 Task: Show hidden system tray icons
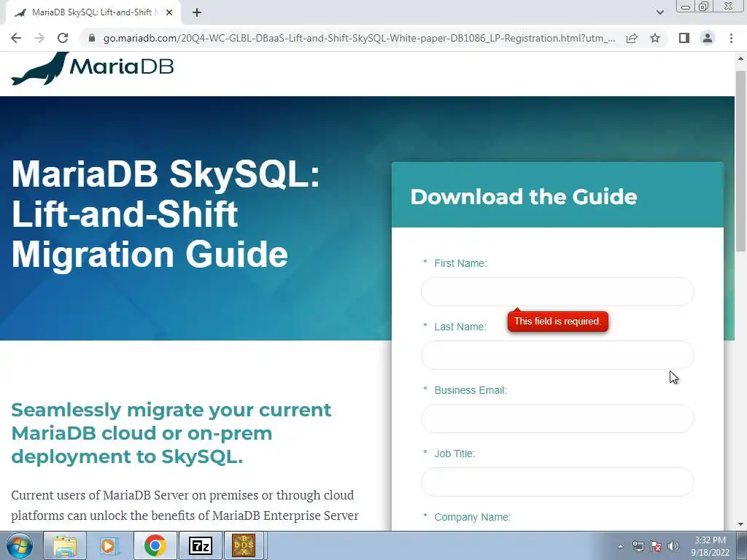coord(620,546)
